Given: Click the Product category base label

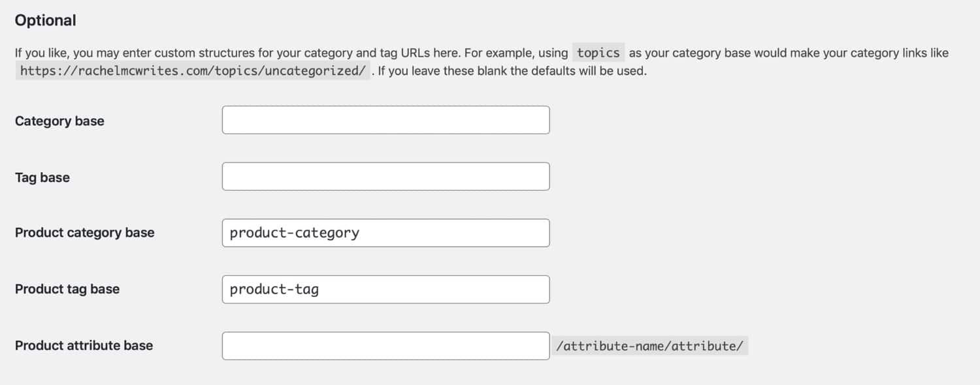Looking at the screenshot, I should [x=84, y=232].
